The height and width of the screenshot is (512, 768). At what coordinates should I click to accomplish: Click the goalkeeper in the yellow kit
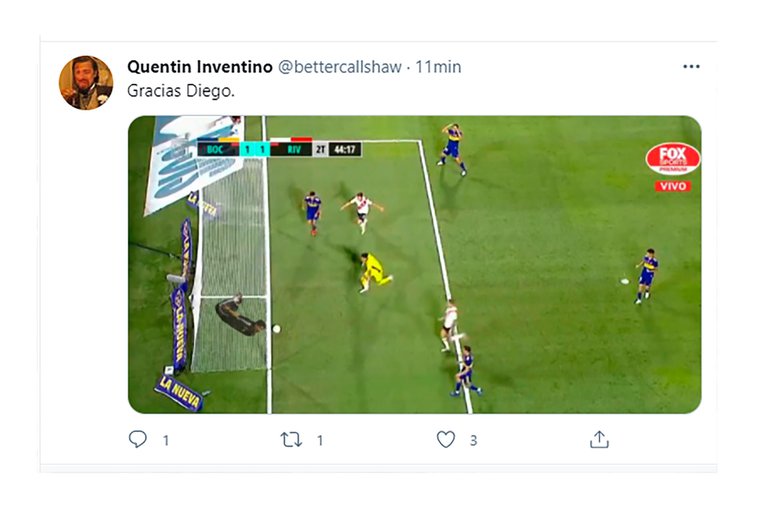pos(374,271)
